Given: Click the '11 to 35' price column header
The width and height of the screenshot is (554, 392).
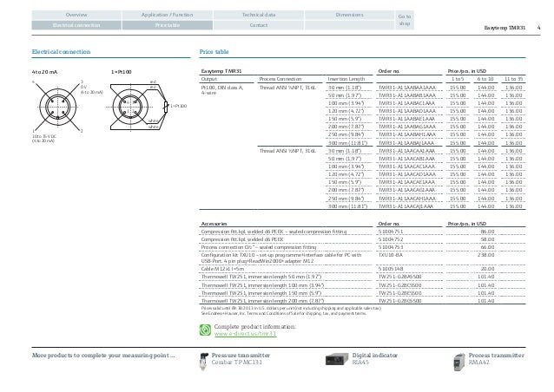Looking at the screenshot, I should coord(513,79).
